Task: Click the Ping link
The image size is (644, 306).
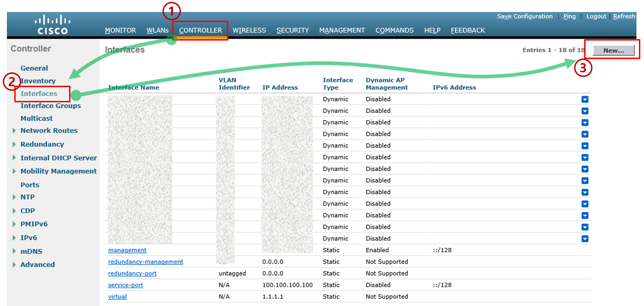Action: [x=569, y=17]
